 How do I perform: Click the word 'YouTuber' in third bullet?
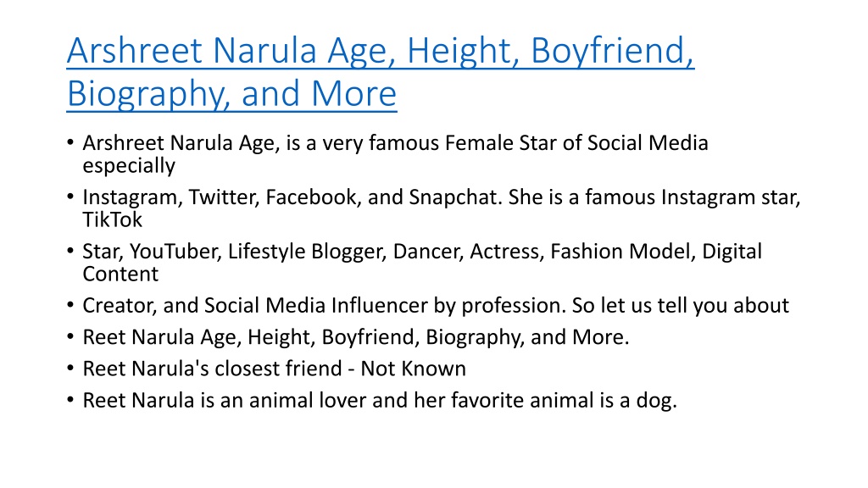pyautogui.click(x=176, y=252)
